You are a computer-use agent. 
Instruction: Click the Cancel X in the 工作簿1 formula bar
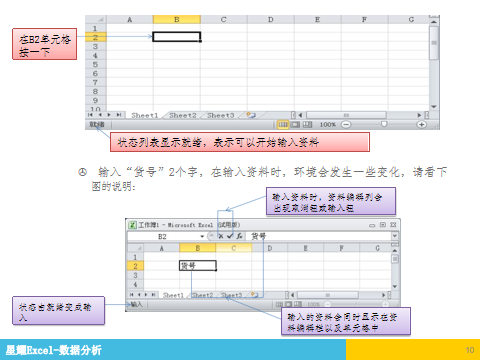pos(221,236)
